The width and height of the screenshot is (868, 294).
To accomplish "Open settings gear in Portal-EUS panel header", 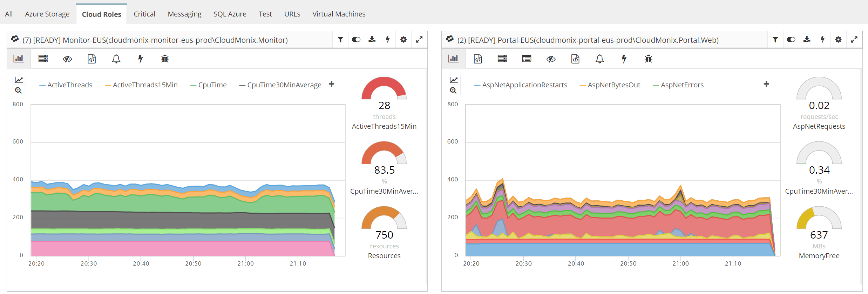I will click(x=838, y=40).
